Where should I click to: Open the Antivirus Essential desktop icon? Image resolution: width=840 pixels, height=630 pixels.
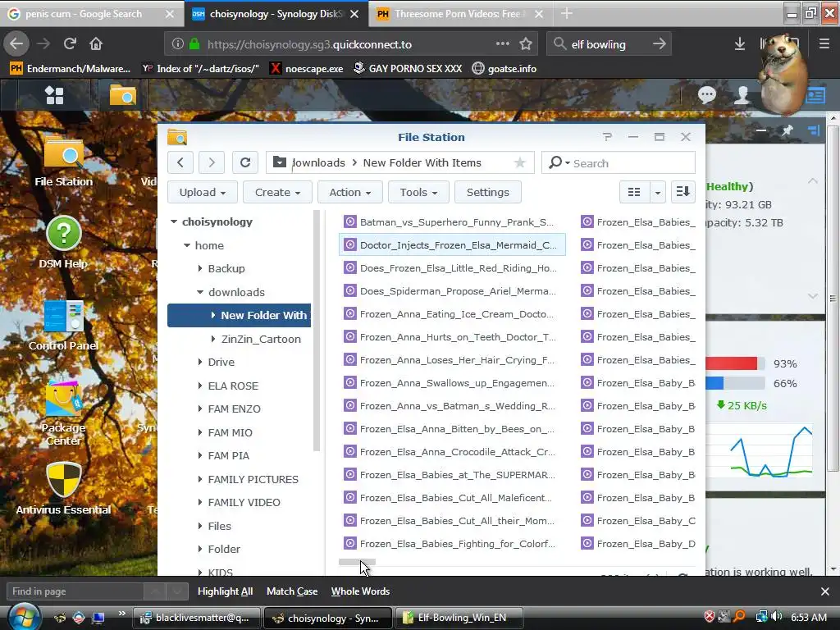(x=63, y=489)
